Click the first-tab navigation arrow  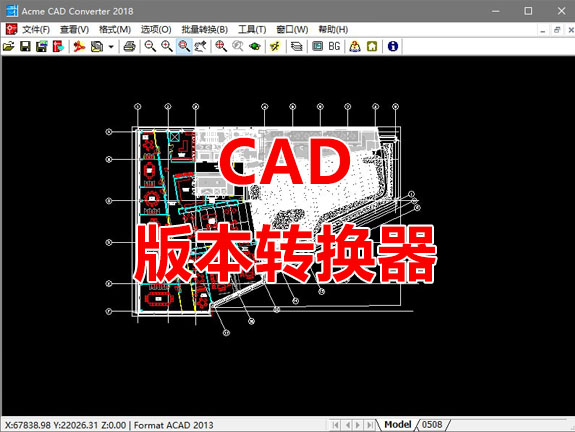[x=335, y=425]
